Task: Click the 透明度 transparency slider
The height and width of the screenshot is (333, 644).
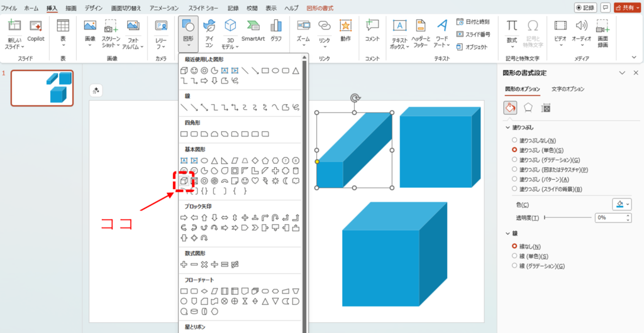Action: [x=567, y=217]
